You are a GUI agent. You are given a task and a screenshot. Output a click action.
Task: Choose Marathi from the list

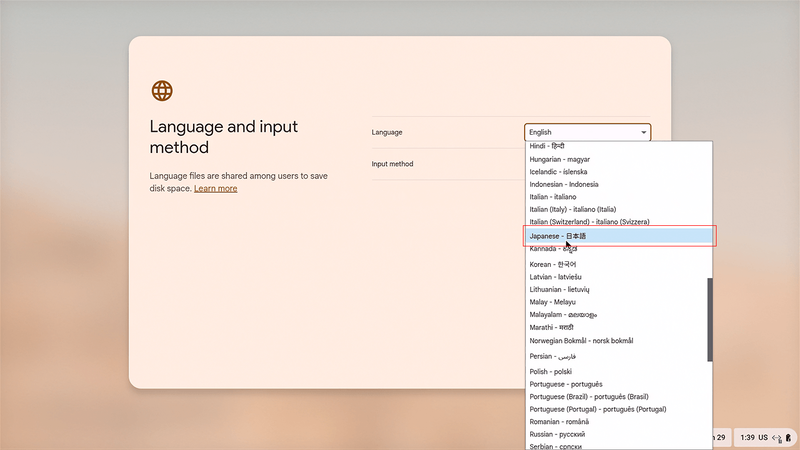tap(618, 328)
